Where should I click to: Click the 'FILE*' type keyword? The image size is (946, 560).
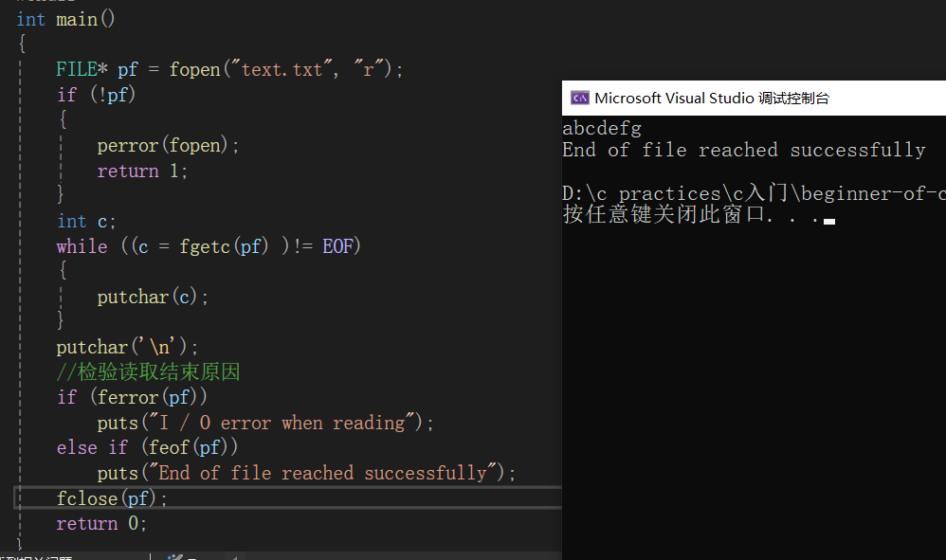point(82,69)
